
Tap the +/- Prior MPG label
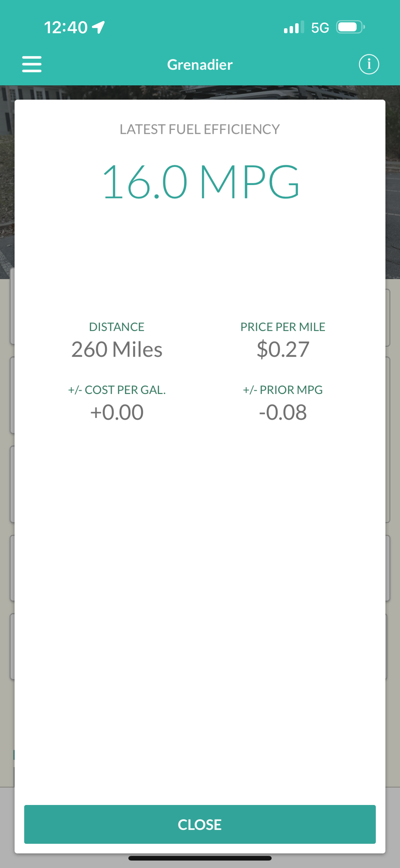click(283, 390)
